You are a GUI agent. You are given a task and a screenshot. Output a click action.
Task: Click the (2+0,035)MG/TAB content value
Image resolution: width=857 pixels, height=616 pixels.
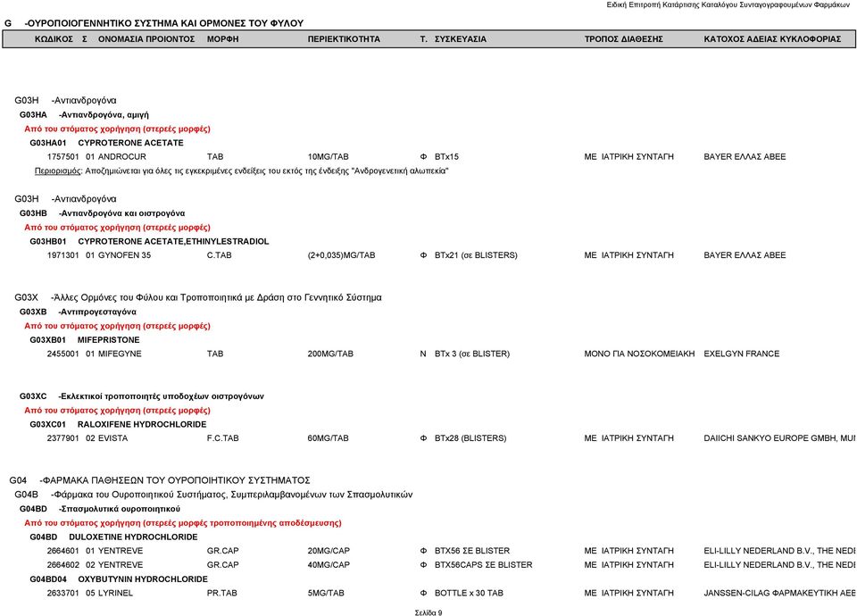pos(341,255)
